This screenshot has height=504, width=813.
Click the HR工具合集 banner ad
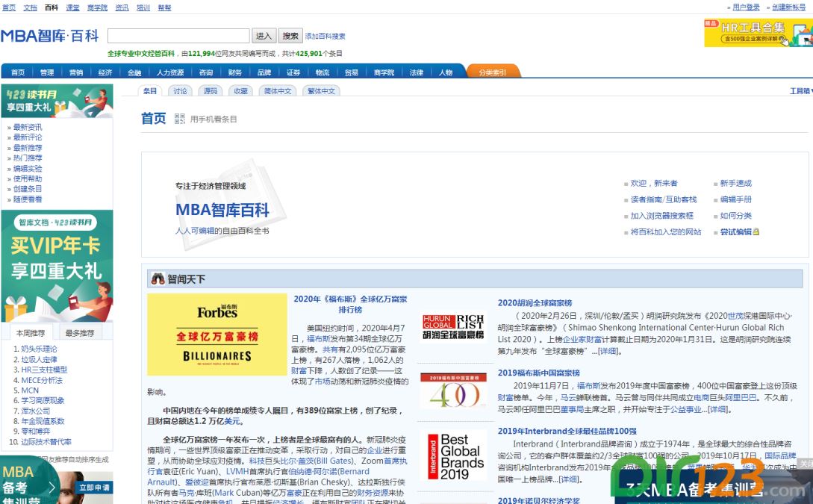(x=758, y=33)
